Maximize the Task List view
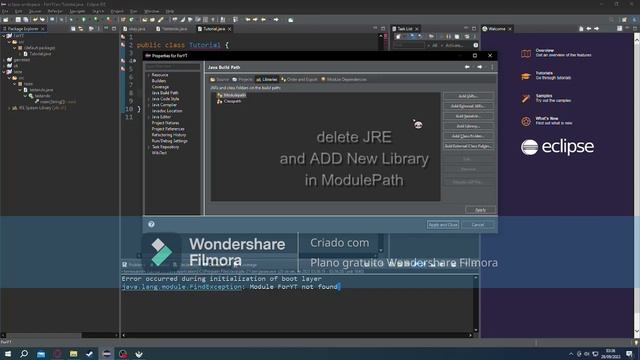Viewport: 640px width, 360px height. coord(474,29)
